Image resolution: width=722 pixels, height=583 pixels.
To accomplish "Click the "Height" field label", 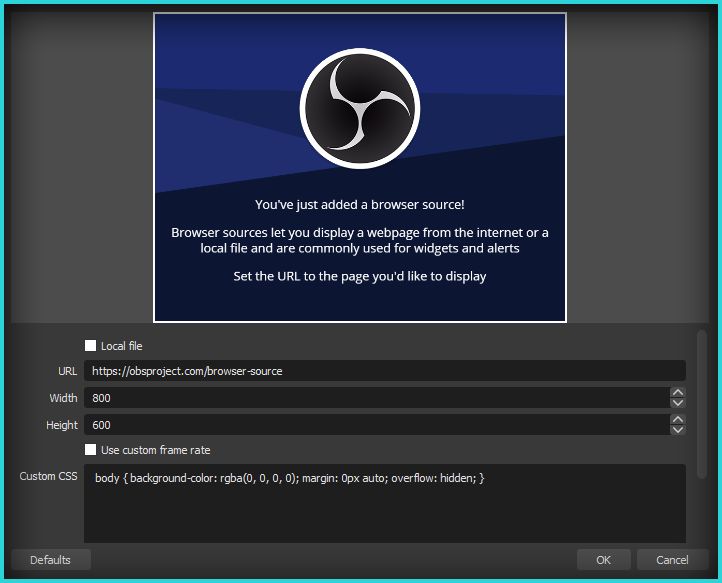I will click(62, 425).
